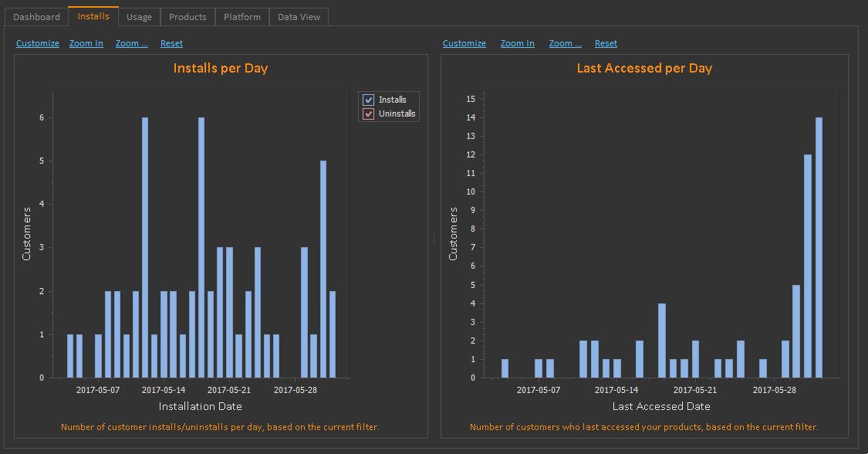The height and width of the screenshot is (454, 868).
Task: Click the installs/uninstalls per day description text
Action: pos(221,427)
